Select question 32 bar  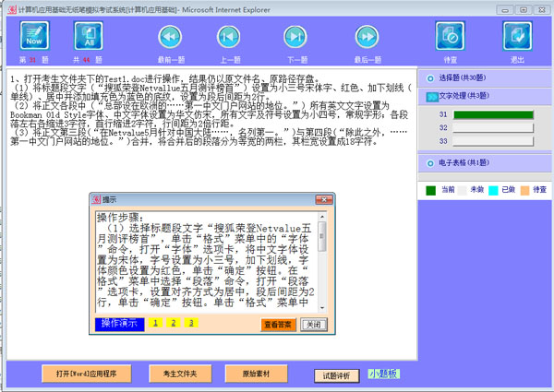coord(493,127)
